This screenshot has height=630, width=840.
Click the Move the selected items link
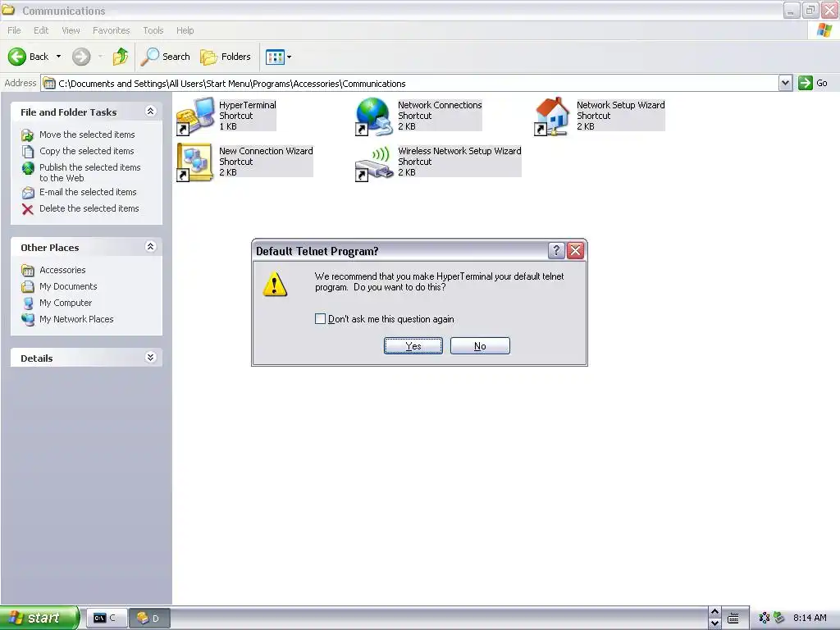(87, 135)
